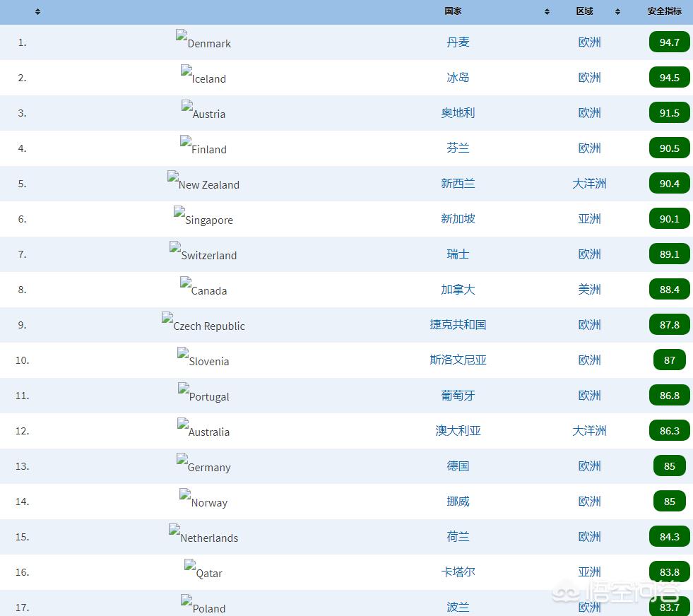Click the 90.4 safety score badge
This screenshot has width=693, height=616.
(x=669, y=184)
